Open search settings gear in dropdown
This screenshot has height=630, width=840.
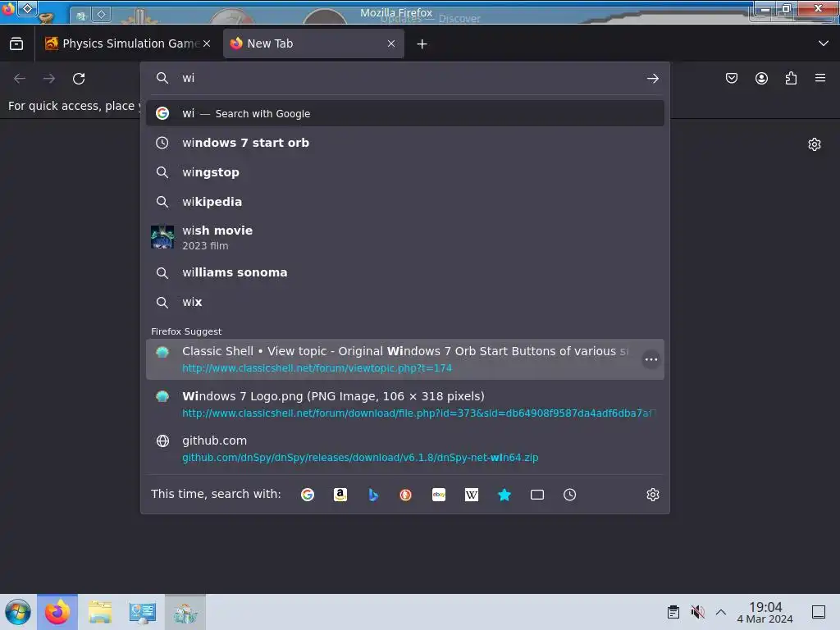[652, 495]
